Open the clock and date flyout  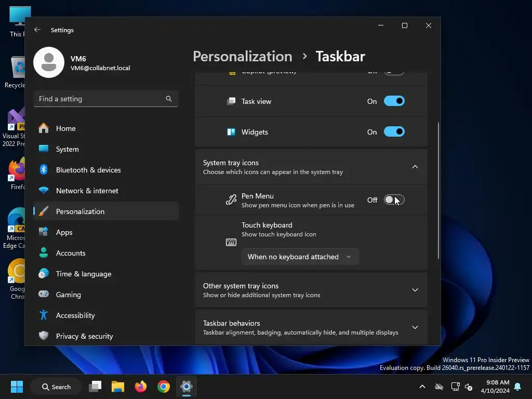[495, 387]
